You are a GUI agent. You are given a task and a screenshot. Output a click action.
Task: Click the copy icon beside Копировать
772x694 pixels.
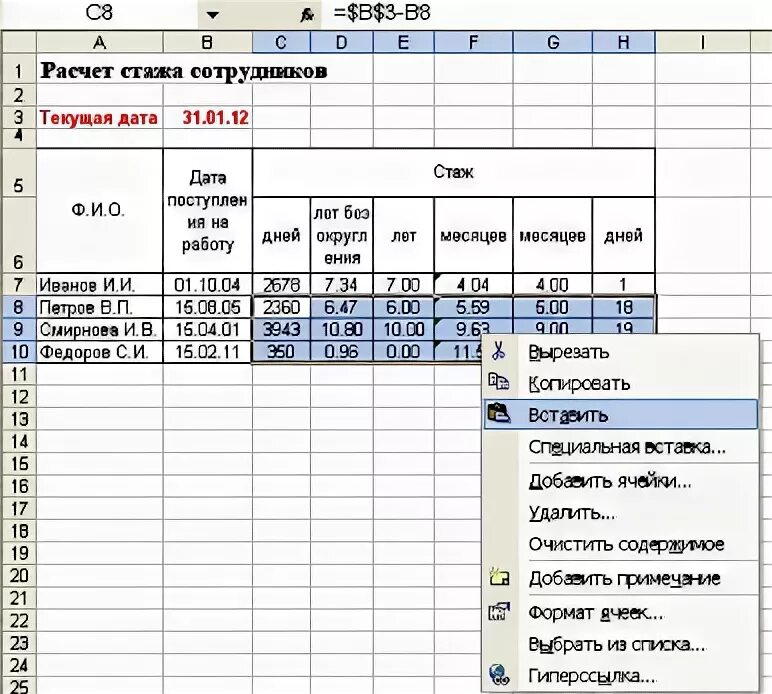[x=498, y=382]
